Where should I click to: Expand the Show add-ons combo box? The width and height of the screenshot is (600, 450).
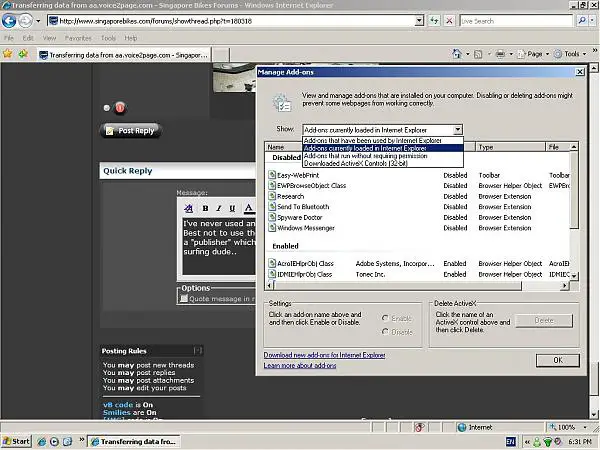(458, 130)
